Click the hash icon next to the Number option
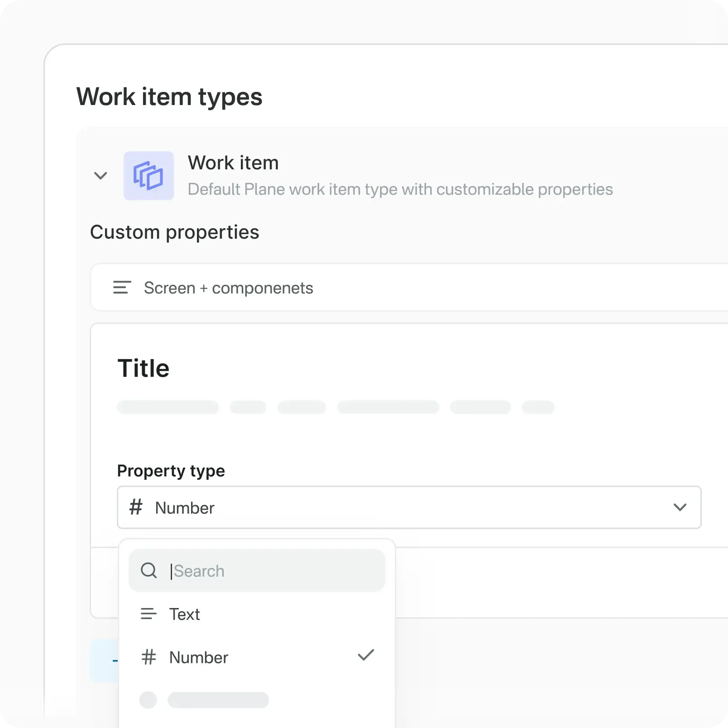 [x=148, y=657]
